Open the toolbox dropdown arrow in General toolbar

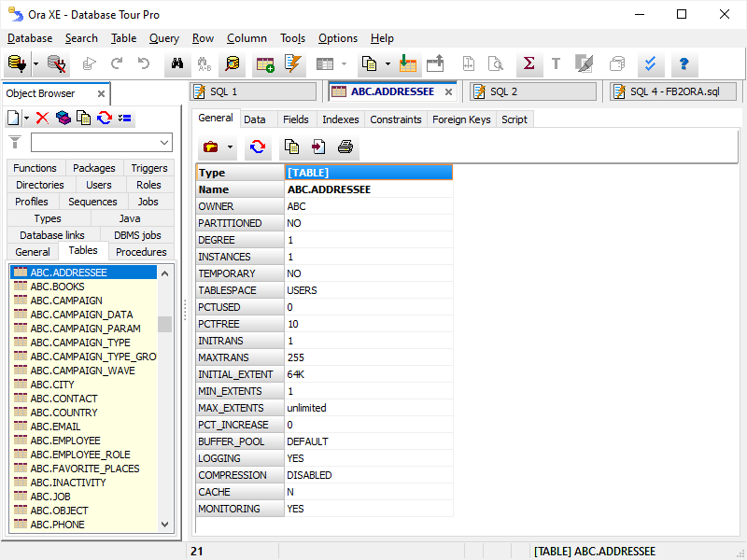click(x=230, y=147)
